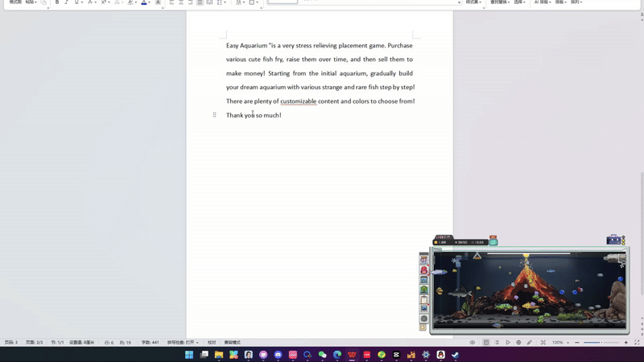Switch to eye protection view mode

(x=473, y=343)
